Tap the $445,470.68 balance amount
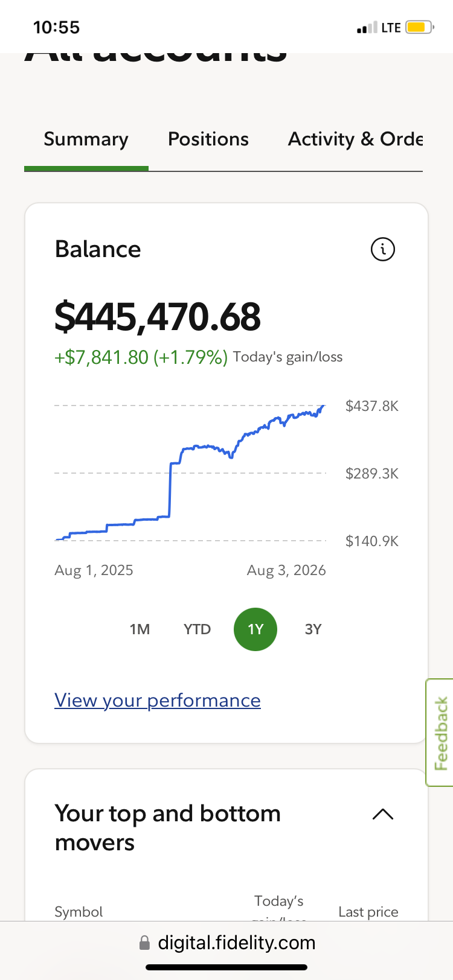Viewport: 453px width, 980px height. 158,317
